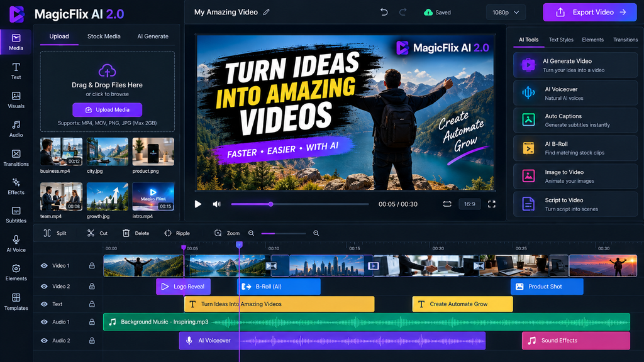Select the Product Shot clip
The width and height of the screenshot is (644, 362).
547,287
